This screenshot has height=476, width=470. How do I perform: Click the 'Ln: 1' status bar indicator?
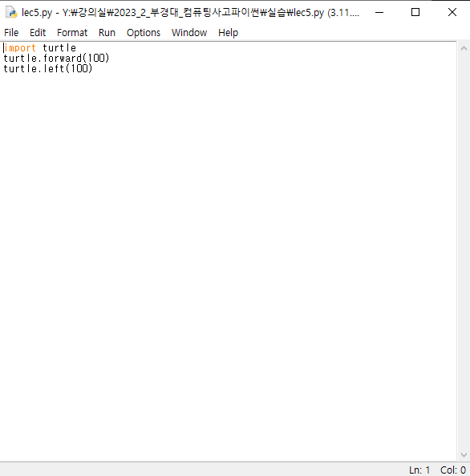(419, 470)
